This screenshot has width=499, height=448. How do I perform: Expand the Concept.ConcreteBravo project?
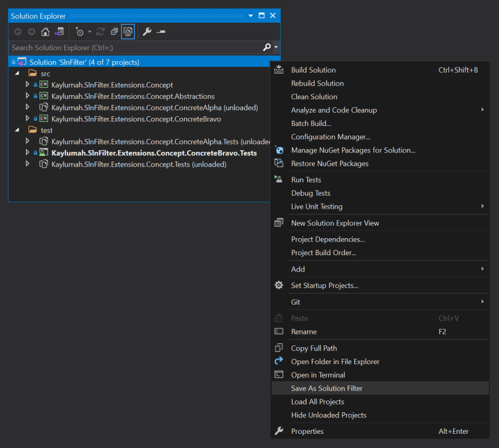click(x=27, y=119)
